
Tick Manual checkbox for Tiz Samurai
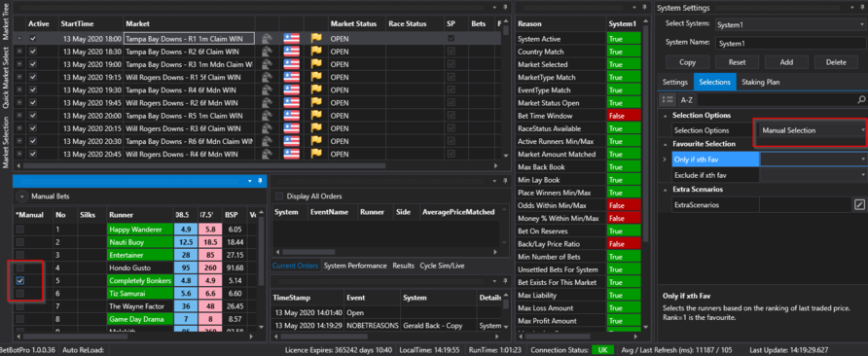point(19,294)
